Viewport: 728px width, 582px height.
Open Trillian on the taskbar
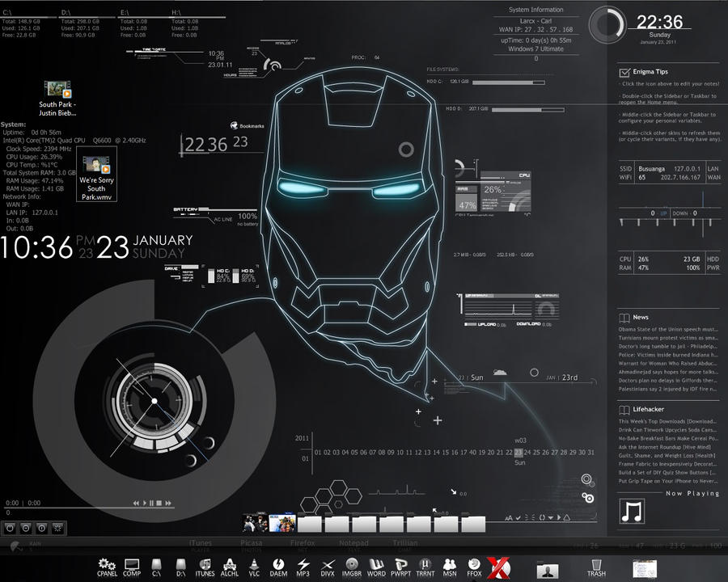405,542
